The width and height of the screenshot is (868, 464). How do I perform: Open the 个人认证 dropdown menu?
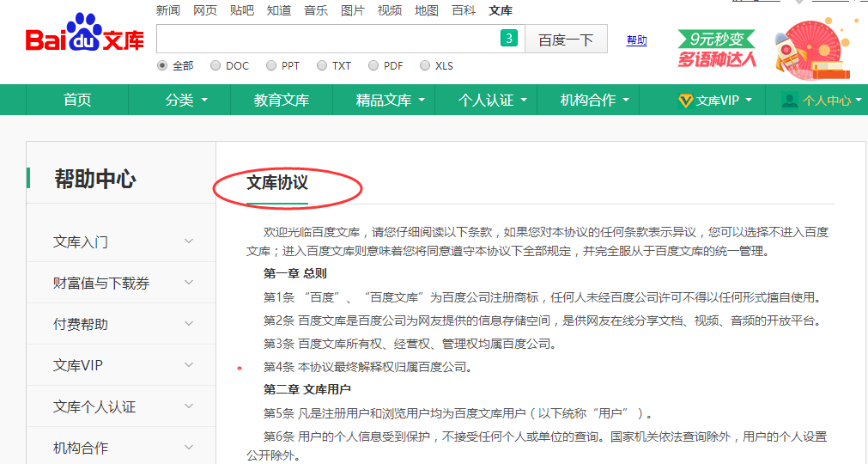coord(492,101)
